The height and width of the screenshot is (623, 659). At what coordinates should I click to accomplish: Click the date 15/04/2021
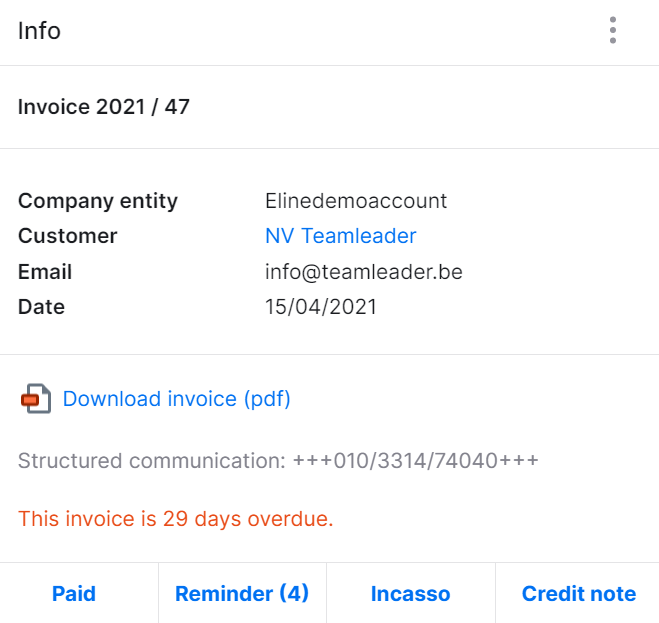(321, 306)
